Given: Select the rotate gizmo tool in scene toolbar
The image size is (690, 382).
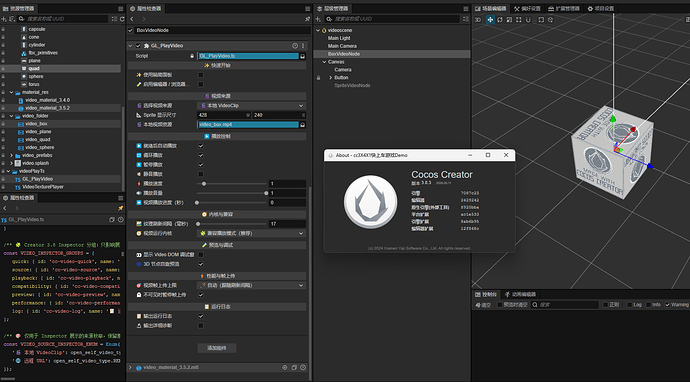Looking at the screenshot, I should click(x=500, y=20).
